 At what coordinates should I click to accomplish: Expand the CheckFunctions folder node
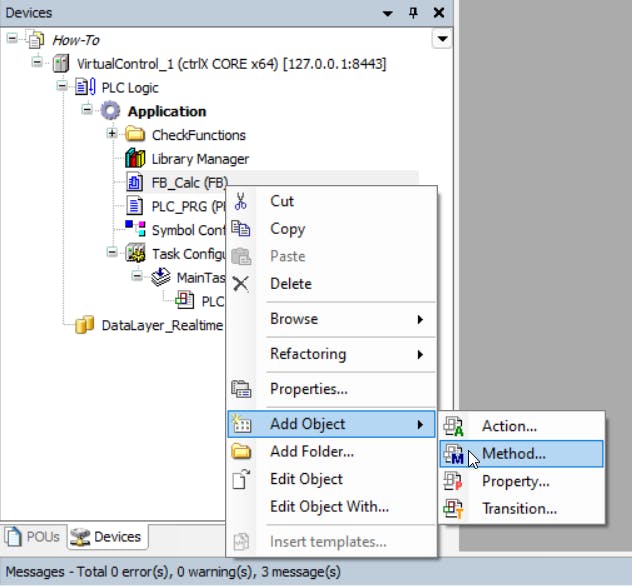[111, 135]
